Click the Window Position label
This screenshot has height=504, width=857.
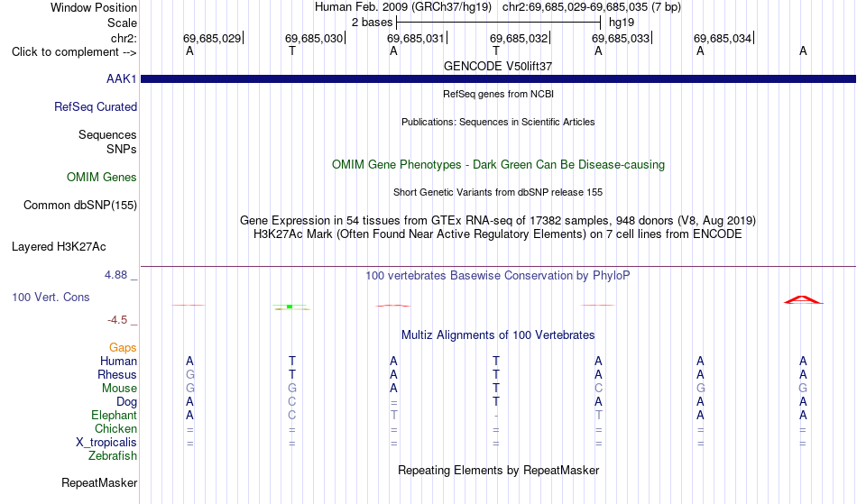tap(94, 8)
